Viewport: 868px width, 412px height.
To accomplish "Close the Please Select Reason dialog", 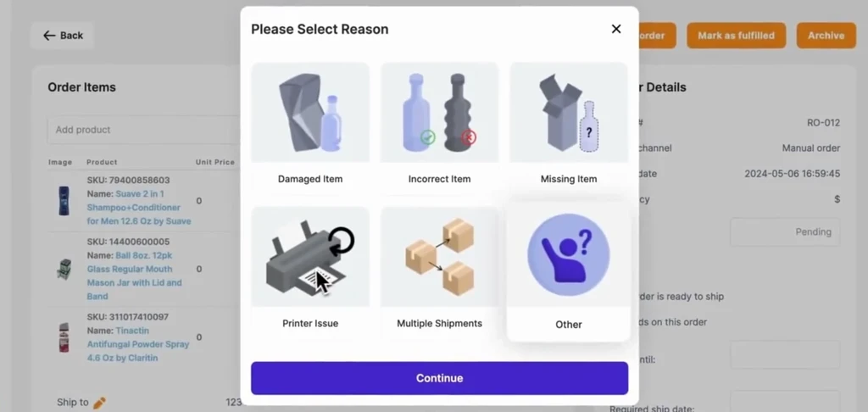I will click(x=615, y=29).
